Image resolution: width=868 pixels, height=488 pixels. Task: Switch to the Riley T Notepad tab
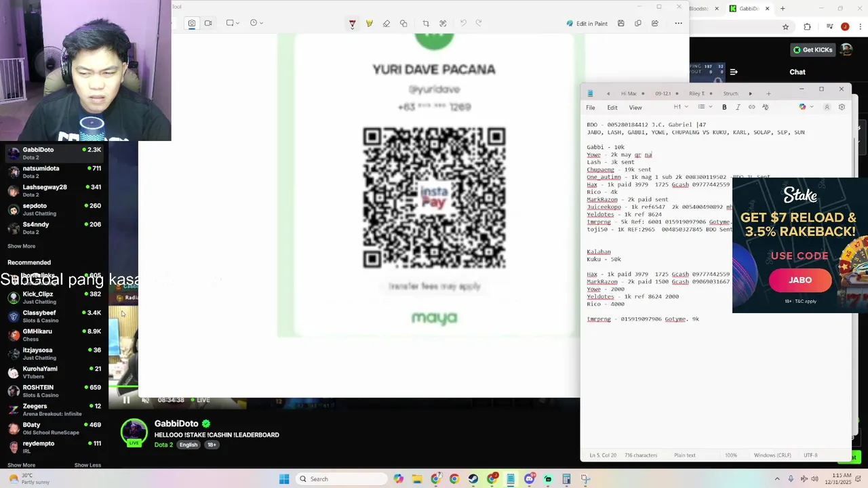pos(696,94)
